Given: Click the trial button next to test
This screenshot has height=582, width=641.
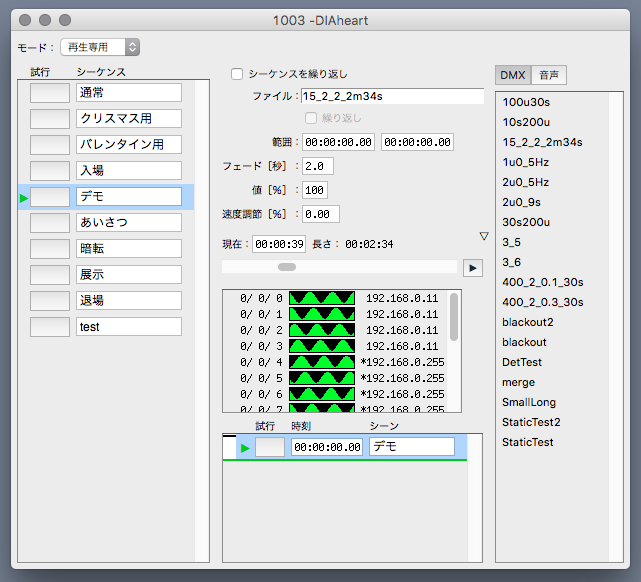Looking at the screenshot, I should [50, 327].
